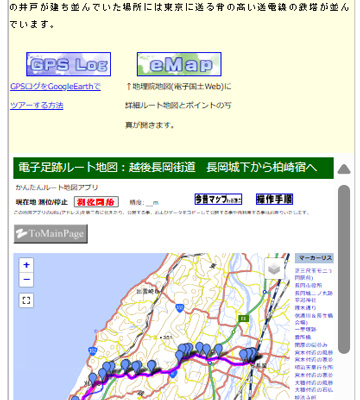Image resolution: width=360 pixels, height=400 pixels.
Task: Follow the ツアーする方法 link
Action: coord(37,106)
